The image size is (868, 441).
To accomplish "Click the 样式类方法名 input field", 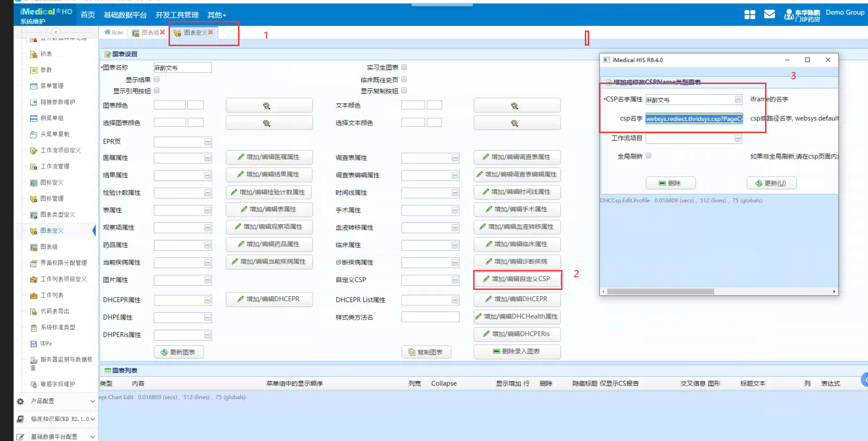I will [x=430, y=317].
